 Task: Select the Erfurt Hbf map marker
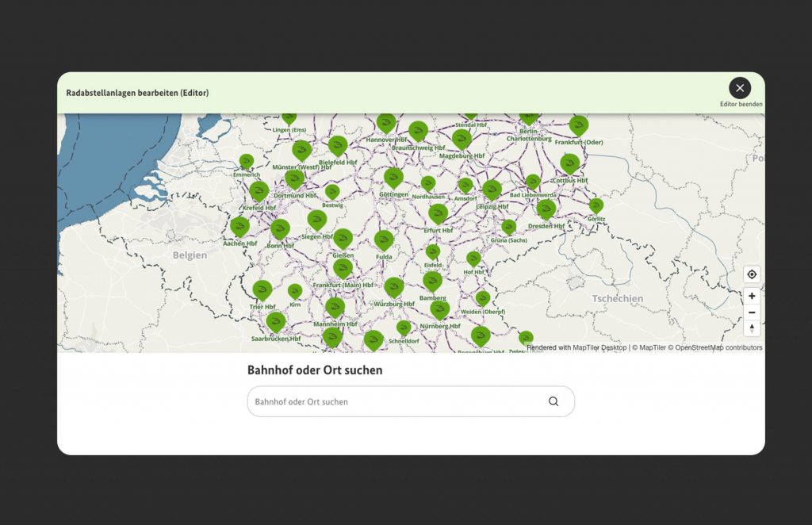point(438,214)
